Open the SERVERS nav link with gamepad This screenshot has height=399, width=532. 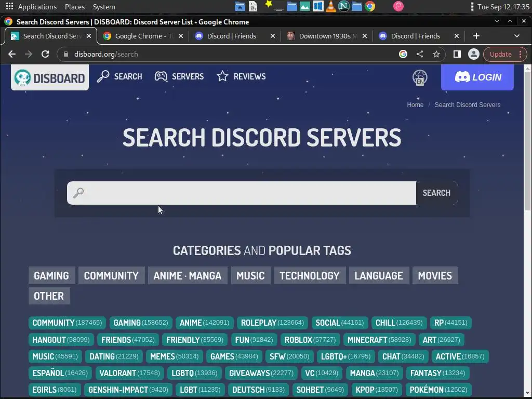179,76
